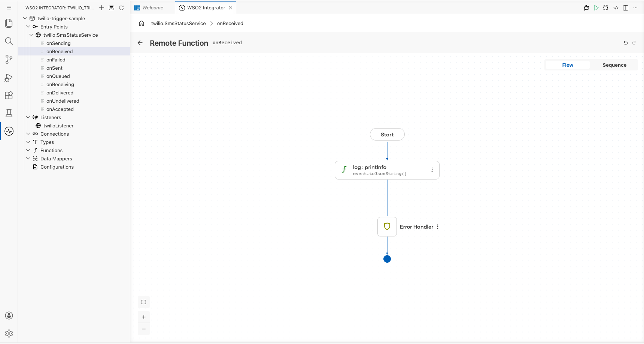644x344 pixels.
Task: Click the blue end node circle
Action: pyautogui.click(x=387, y=259)
